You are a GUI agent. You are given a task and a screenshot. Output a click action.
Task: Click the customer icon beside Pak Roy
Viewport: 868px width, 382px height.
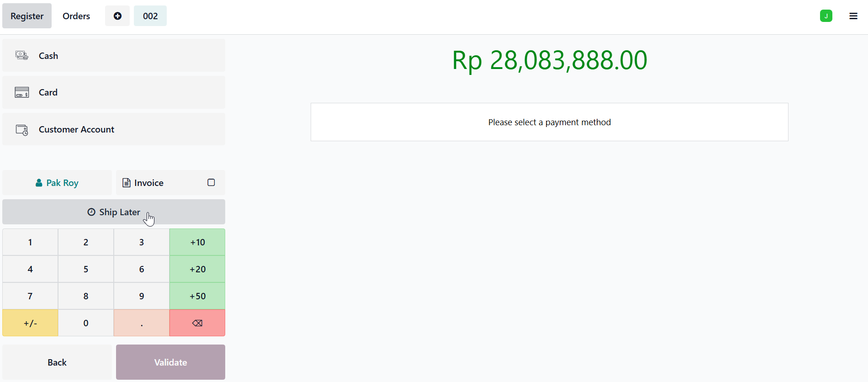(39, 183)
